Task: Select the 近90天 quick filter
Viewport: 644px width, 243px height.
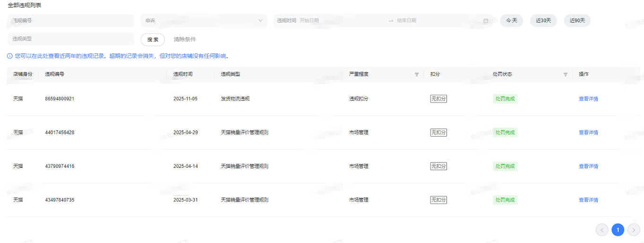Action: coord(577,21)
